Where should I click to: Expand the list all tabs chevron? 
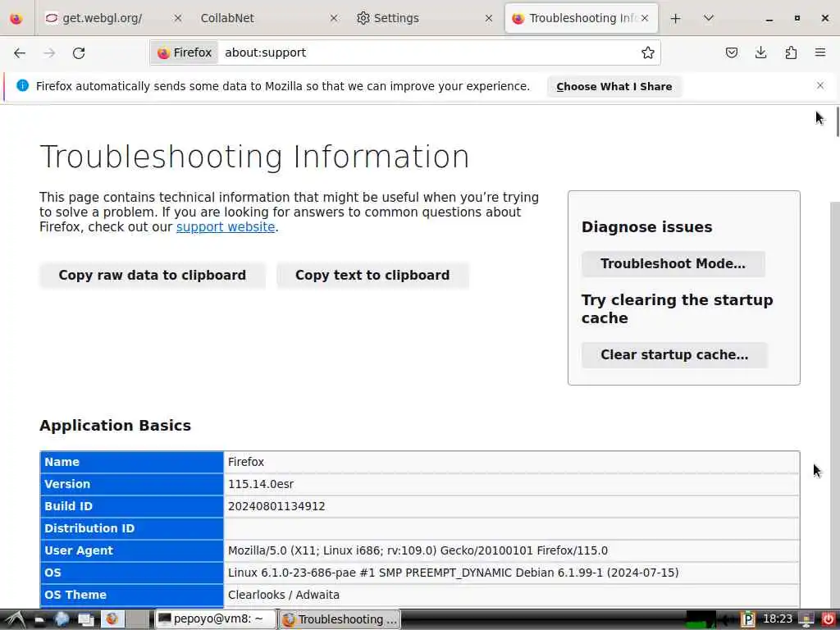tap(708, 18)
